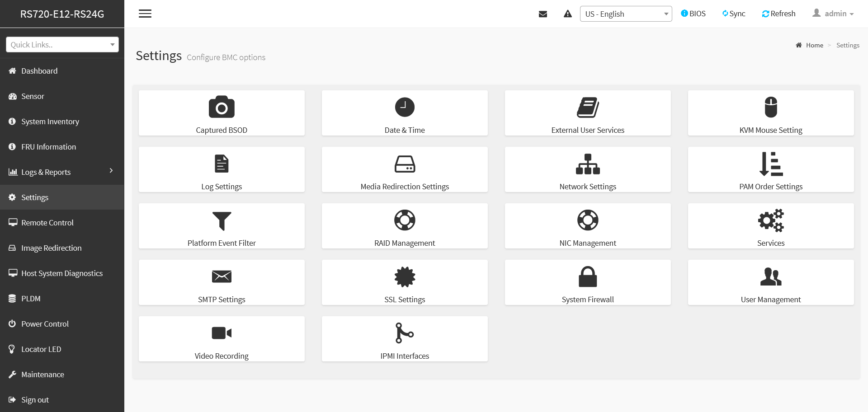Image resolution: width=868 pixels, height=412 pixels.
Task: Click the IPMI Interfaces label
Action: click(405, 356)
